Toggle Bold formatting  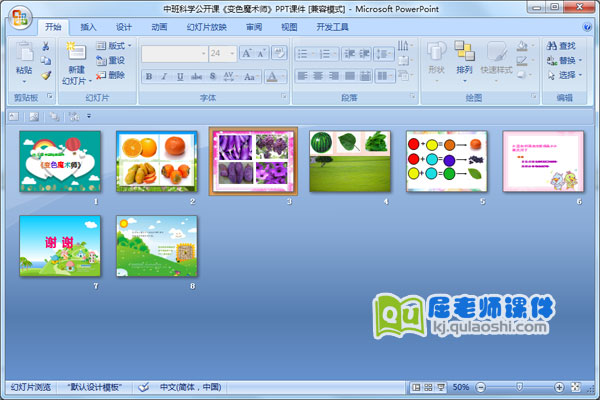tap(149, 77)
